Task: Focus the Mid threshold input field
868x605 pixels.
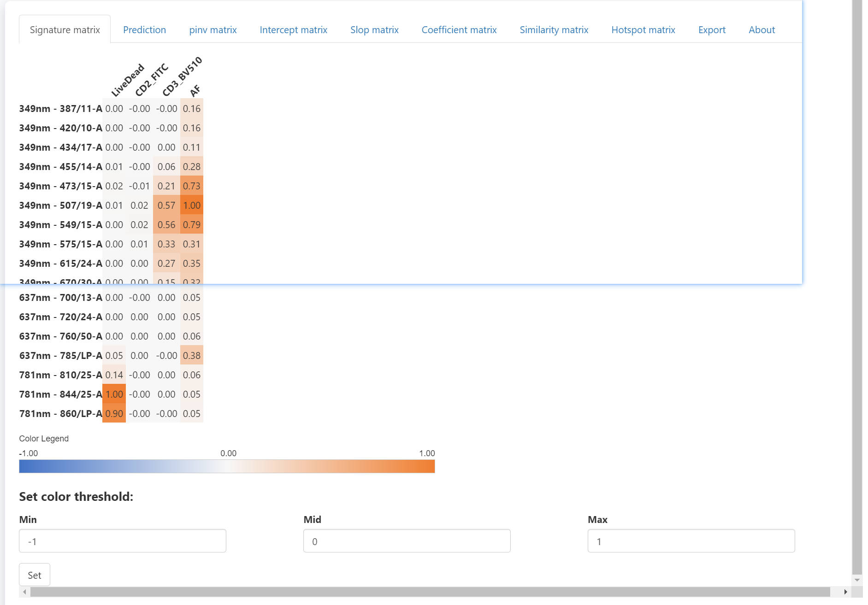Action: point(407,541)
